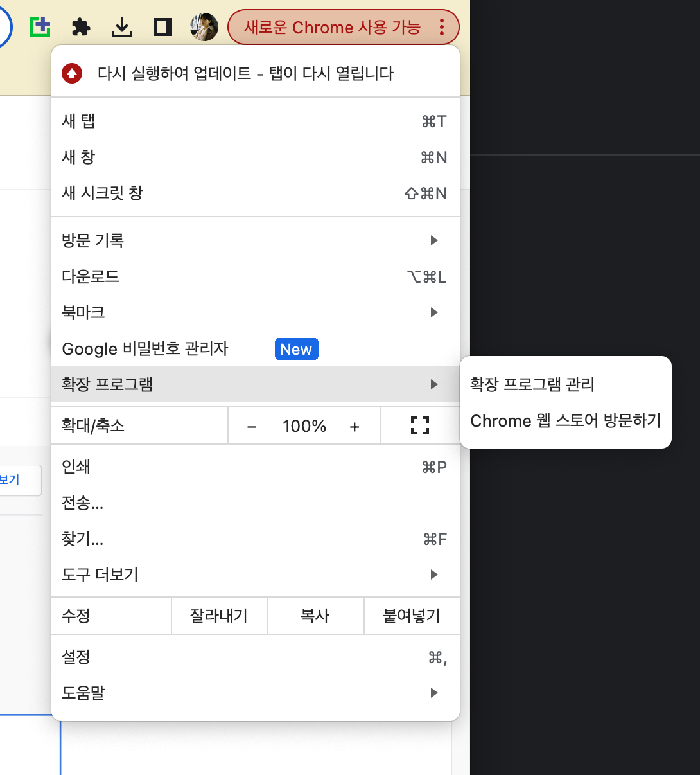Open the Downloads toolbar icon
The image size is (700, 775).
click(x=122, y=27)
